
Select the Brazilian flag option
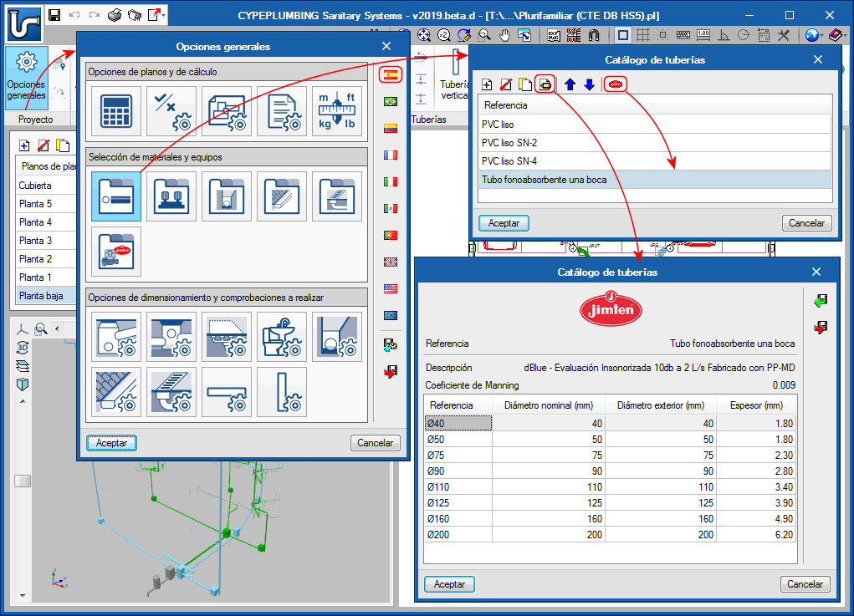(391, 101)
